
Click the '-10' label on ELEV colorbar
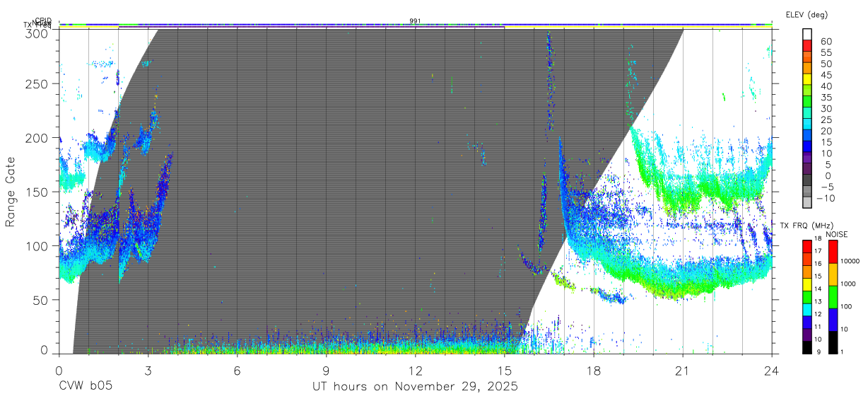[x=826, y=198]
